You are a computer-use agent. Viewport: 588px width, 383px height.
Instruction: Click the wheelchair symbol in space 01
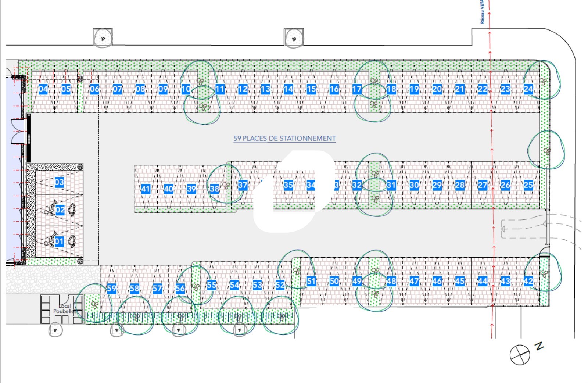point(50,240)
